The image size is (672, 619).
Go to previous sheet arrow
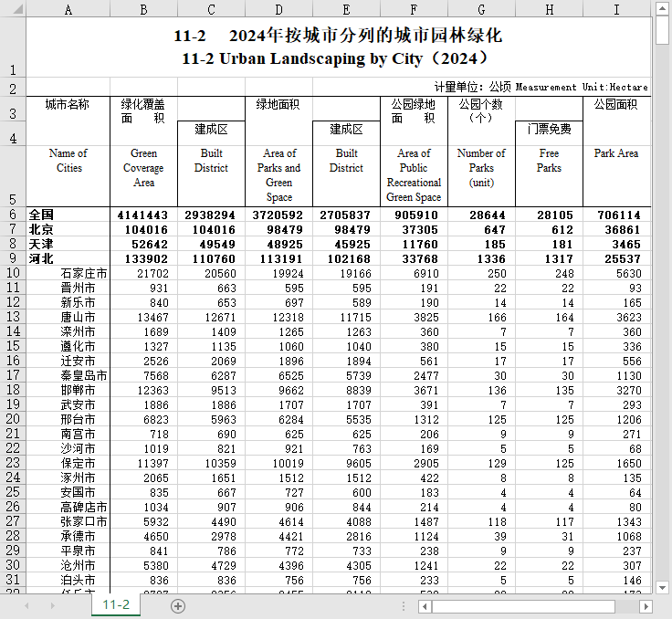click(x=27, y=605)
